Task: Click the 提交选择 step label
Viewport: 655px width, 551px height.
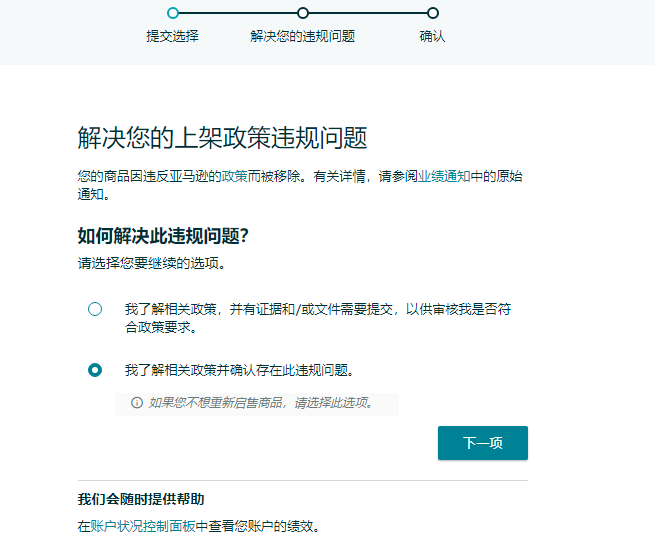Action: pos(173,36)
